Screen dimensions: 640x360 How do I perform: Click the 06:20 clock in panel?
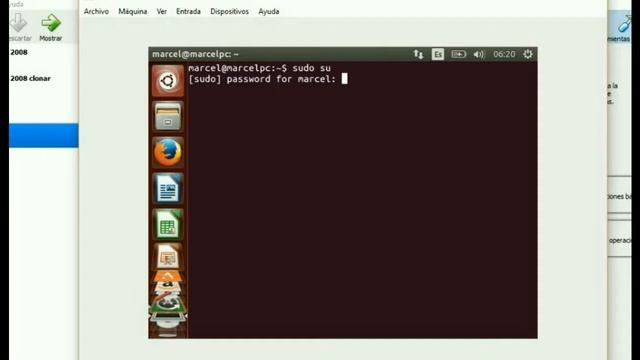click(x=504, y=54)
